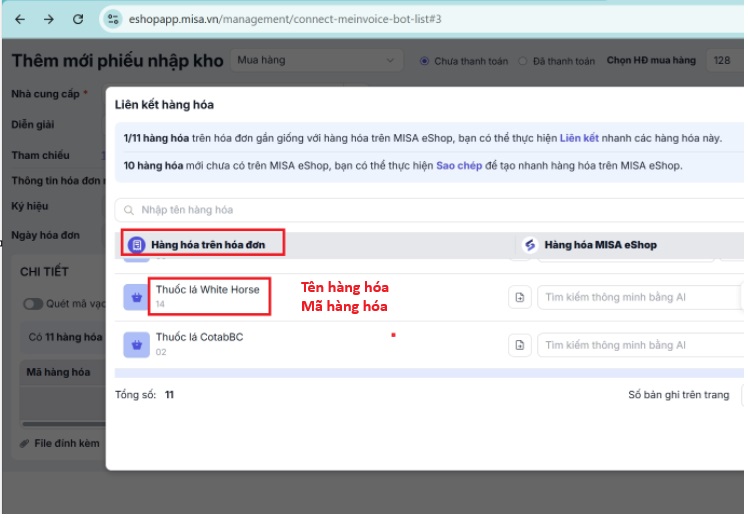Click the horizontal scrollbar under Mã hàng hóa table
This screenshot has height=518, width=748.
(64, 424)
